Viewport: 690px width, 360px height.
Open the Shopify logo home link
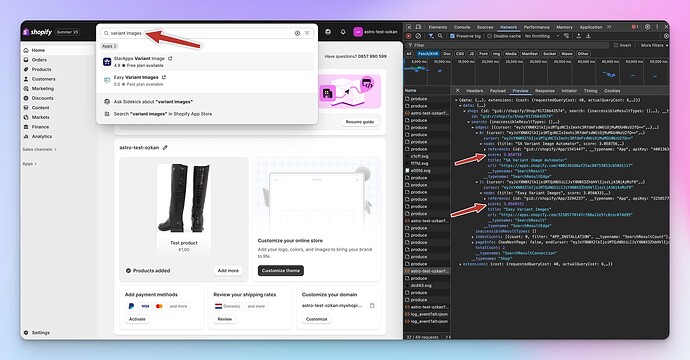(x=37, y=32)
